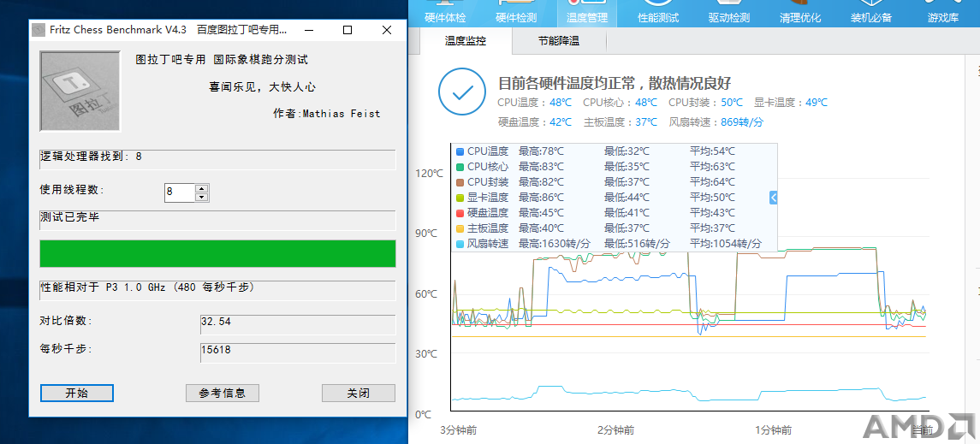Toggle the 显卡温度 yellow-green legend marker
The width and height of the screenshot is (980, 444).
[460, 198]
